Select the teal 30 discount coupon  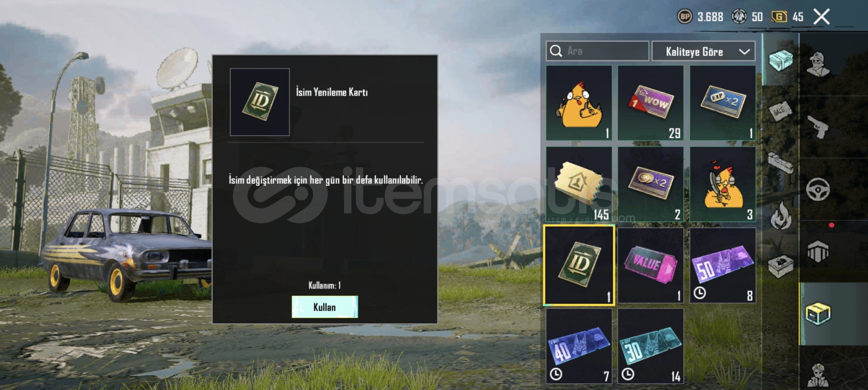coord(651,346)
